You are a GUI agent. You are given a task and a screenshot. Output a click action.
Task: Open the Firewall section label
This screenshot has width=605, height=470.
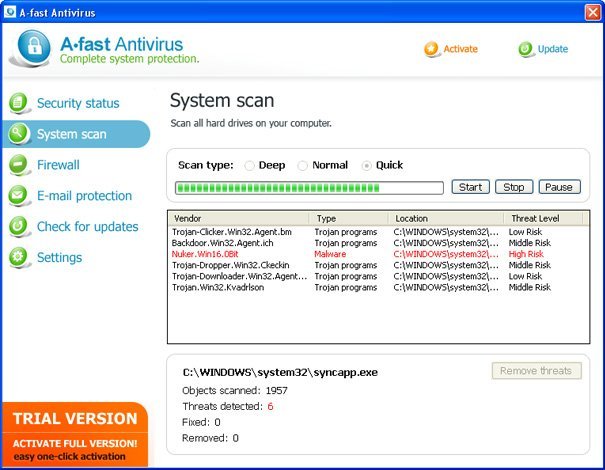click(x=58, y=165)
